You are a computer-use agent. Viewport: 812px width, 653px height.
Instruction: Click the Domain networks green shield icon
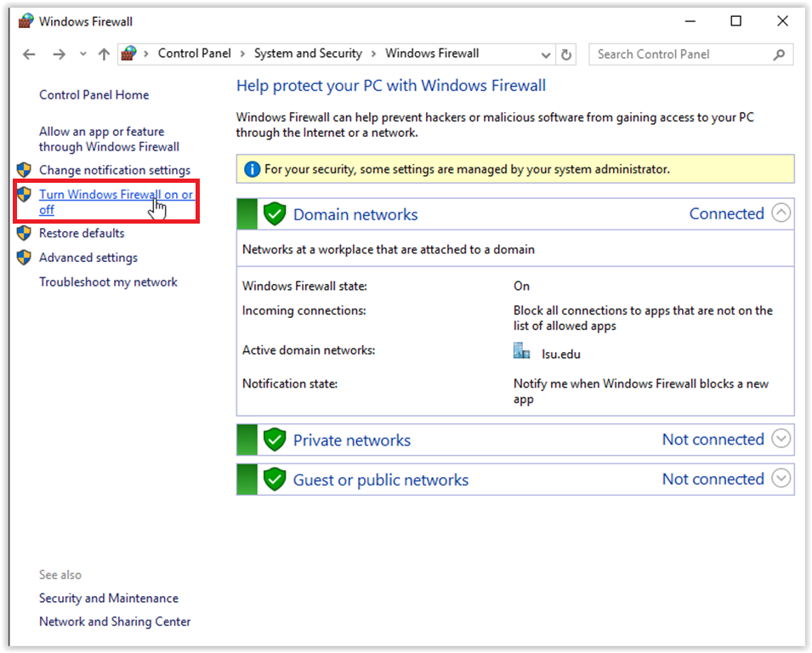tap(275, 214)
